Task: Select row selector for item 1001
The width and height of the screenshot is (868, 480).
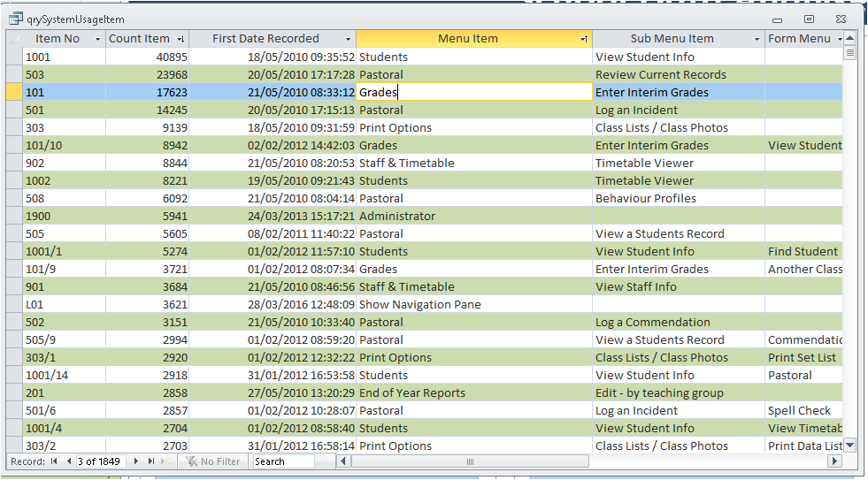Action: pos(14,57)
